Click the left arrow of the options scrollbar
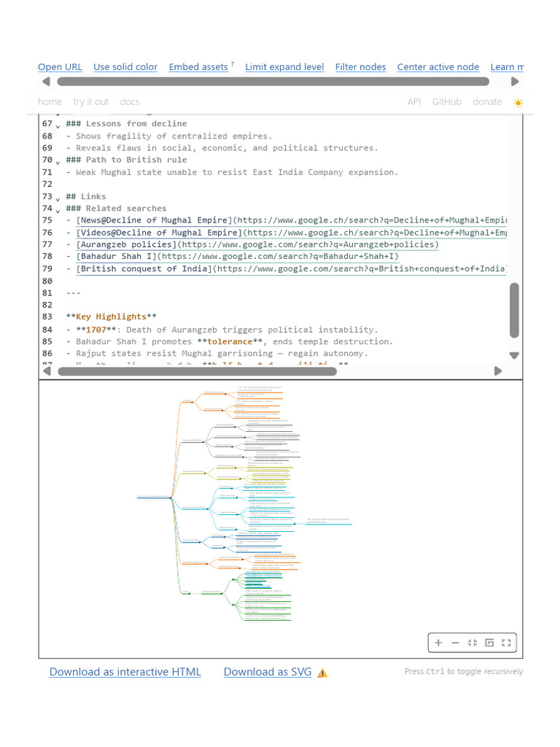Image resolution: width=560 pixels, height=747 pixels. click(x=47, y=82)
